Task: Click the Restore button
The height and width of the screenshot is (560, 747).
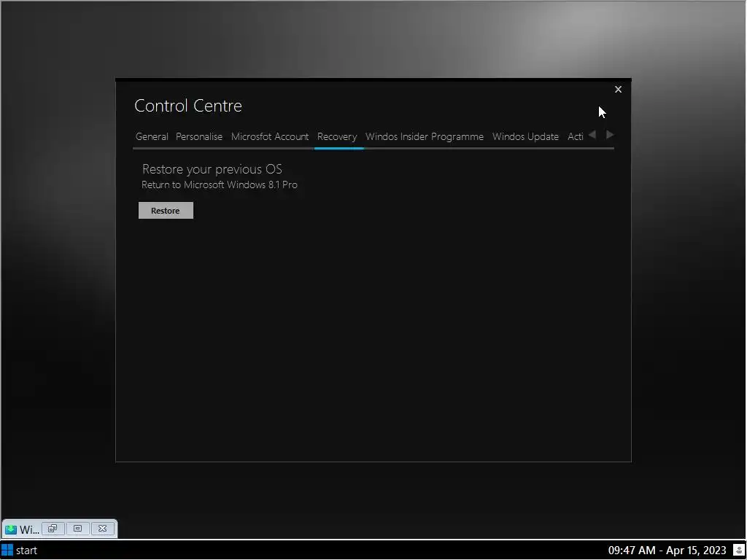Action: (x=166, y=211)
